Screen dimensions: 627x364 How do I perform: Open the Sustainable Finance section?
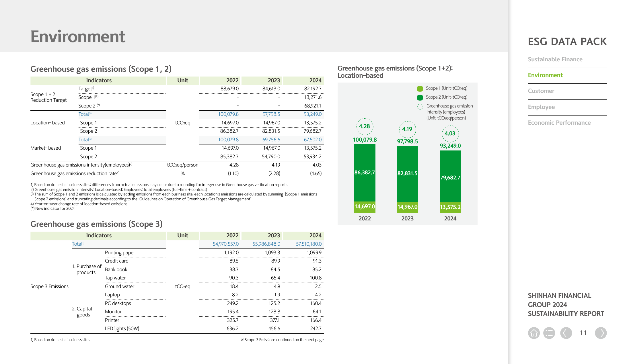click(555, 59)
